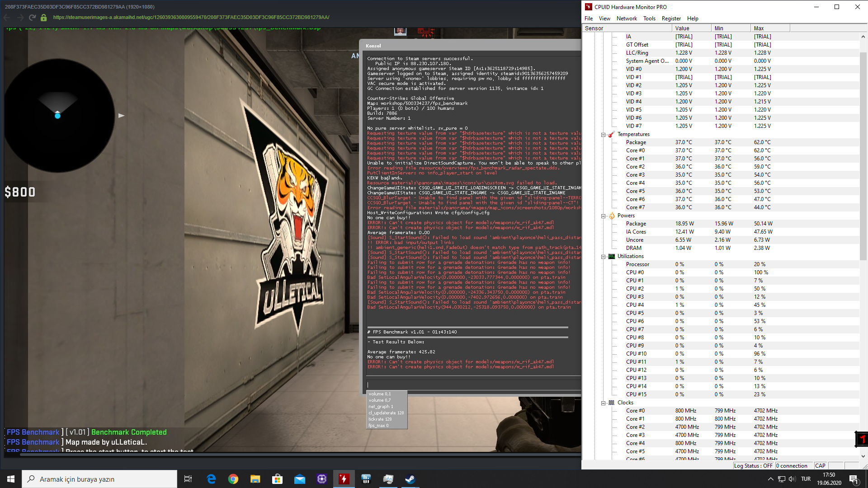Open the Help menu in HWMonitor

[x=693, y=19]
